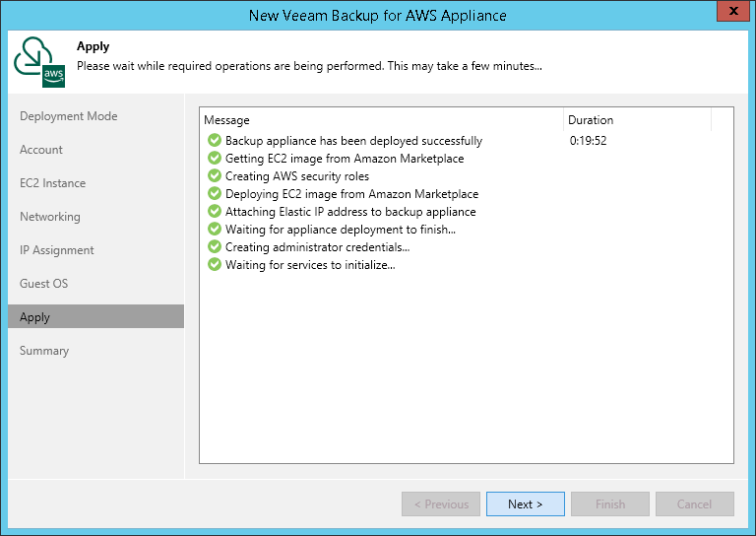Click green check icon beside 'Creating administrator credentials'
The height and width of the screenshot is (536, 756).
click(214, 246)
